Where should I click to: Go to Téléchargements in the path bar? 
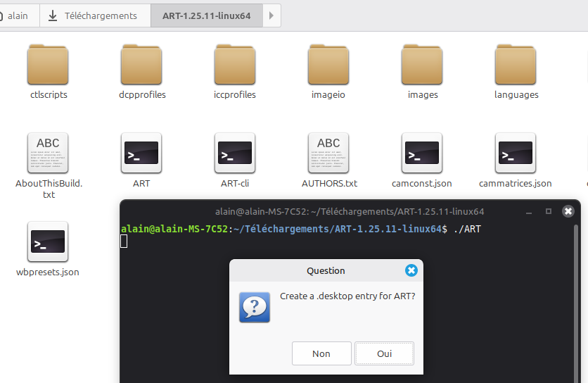tap(92, 15)
